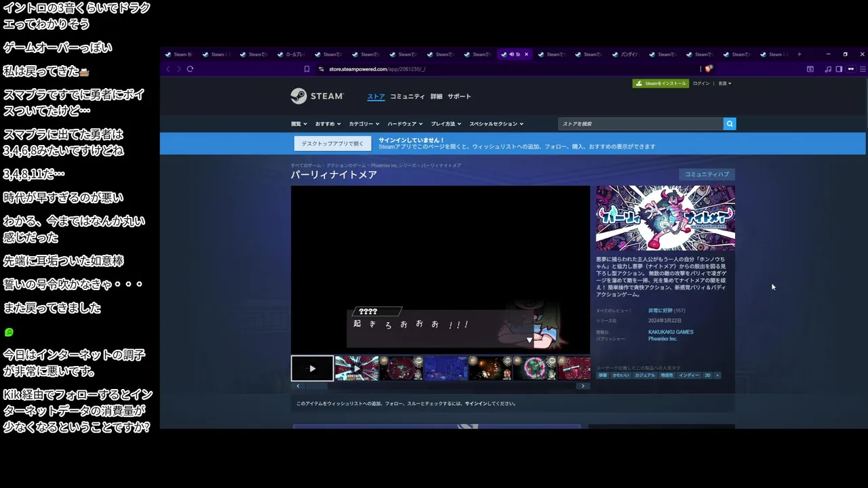The width and height of the screenshot is (868, 488).
Task: Open the コミュニティ menu item
Action: [407, 96]
